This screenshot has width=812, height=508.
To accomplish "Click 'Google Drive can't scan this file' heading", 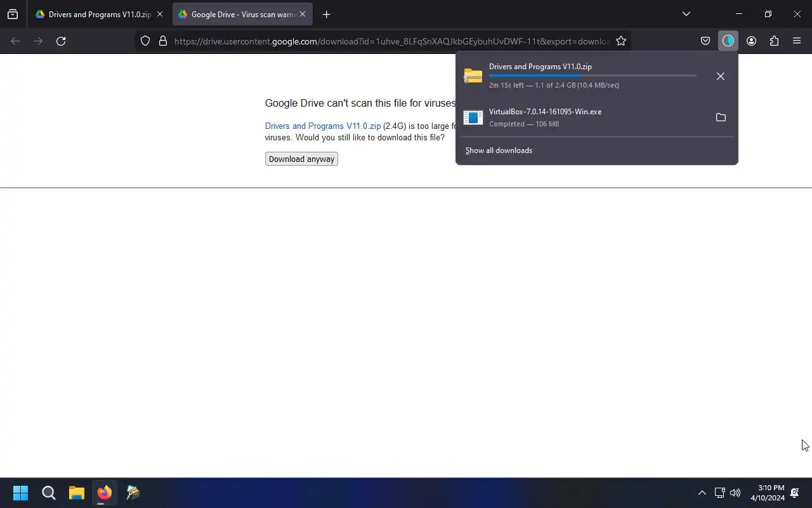I will tap(360, 103).
